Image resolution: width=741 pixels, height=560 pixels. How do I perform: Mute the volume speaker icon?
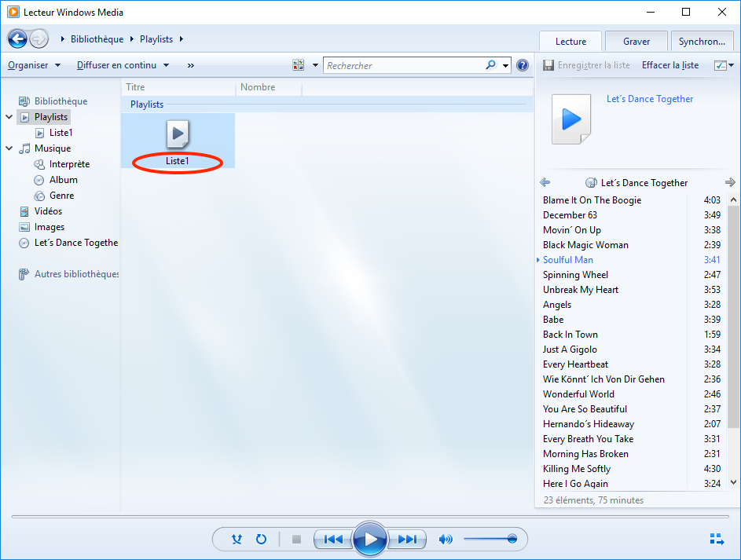[446, 539]
